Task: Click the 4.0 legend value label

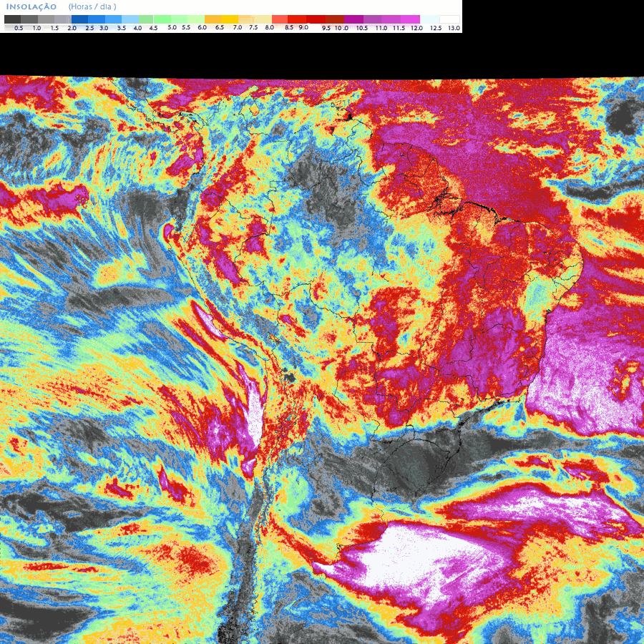Action: (138, 28)
